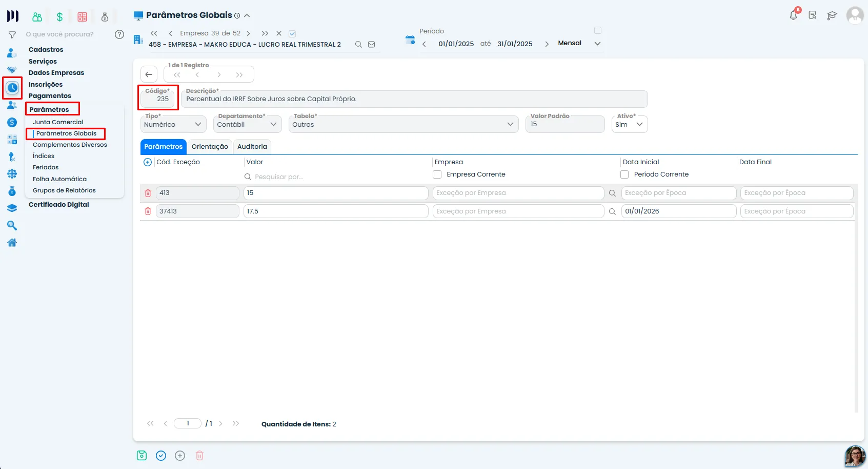Check the Empresa Corrente checkbox

[x=437, y=174]
